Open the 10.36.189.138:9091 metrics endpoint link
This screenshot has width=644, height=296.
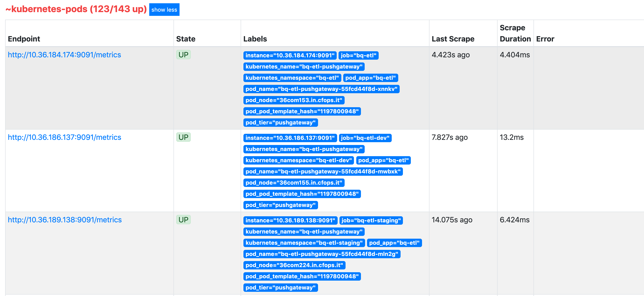(x=65, y=220)
